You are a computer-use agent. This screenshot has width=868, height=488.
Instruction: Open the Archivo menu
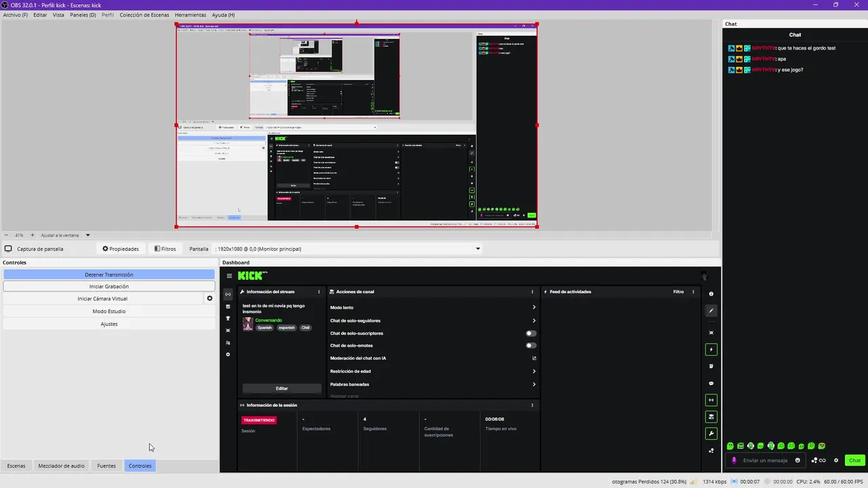[16, 15]
